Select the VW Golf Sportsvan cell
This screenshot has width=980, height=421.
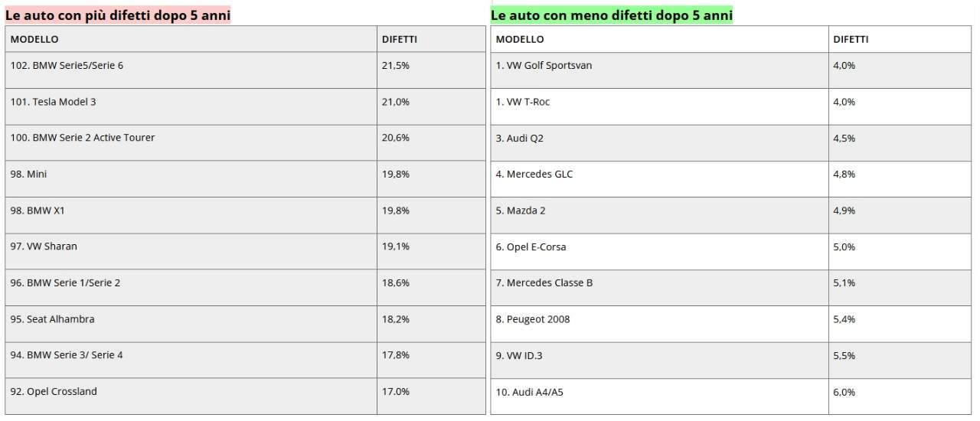point(544,66)
